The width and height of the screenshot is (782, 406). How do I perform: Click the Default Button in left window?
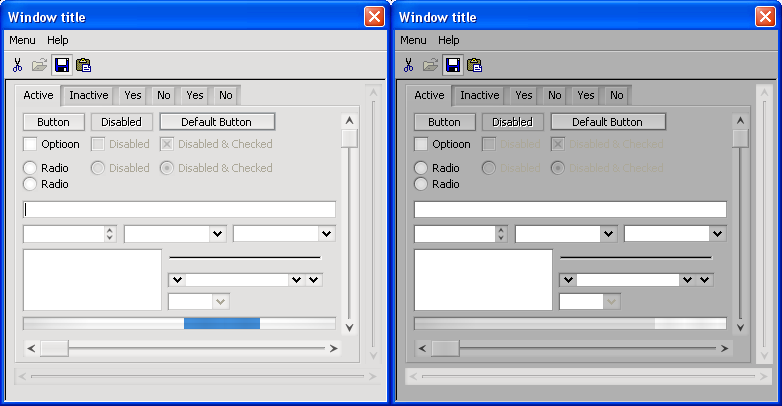click(217, 122)
